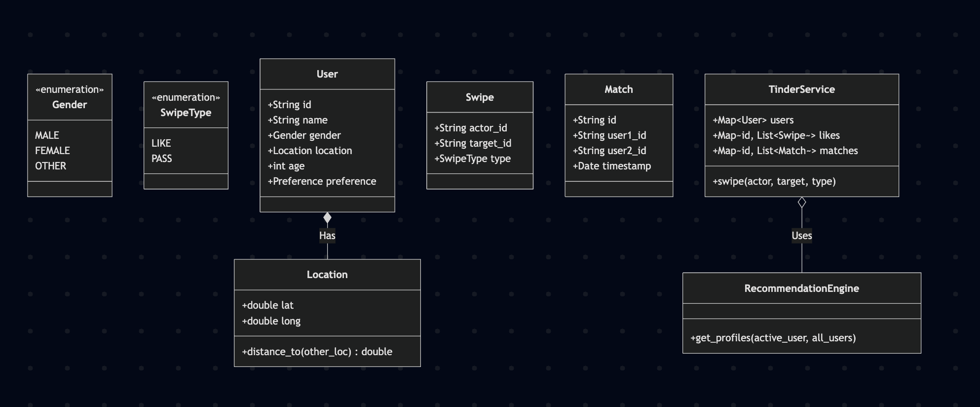Click the User class title

click(x=327, y=74)
